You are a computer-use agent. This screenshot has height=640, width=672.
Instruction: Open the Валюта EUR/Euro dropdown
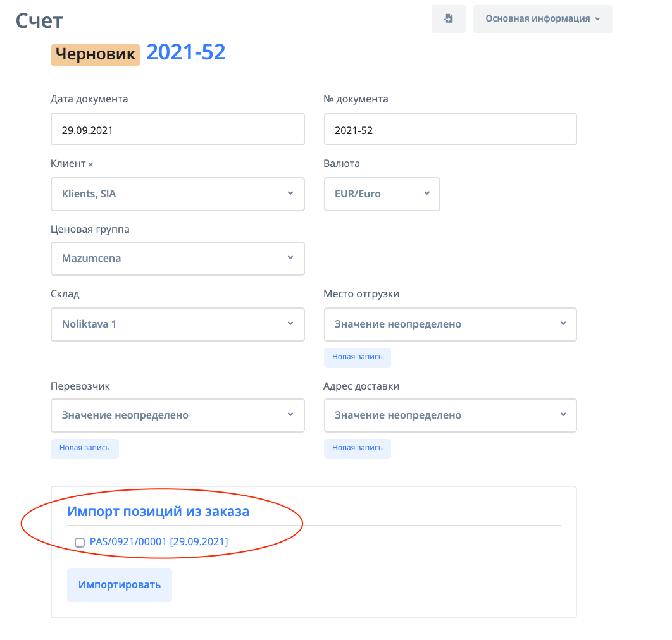coord(382,194)
